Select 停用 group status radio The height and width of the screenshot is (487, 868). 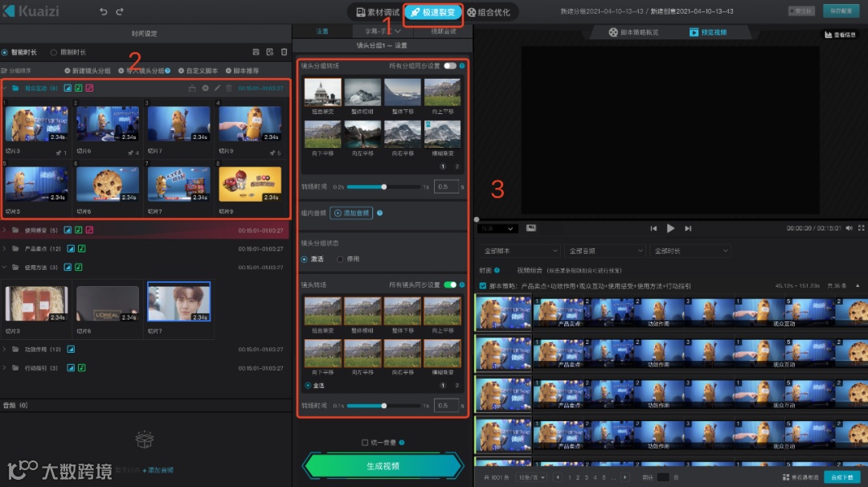coord(340,259)
